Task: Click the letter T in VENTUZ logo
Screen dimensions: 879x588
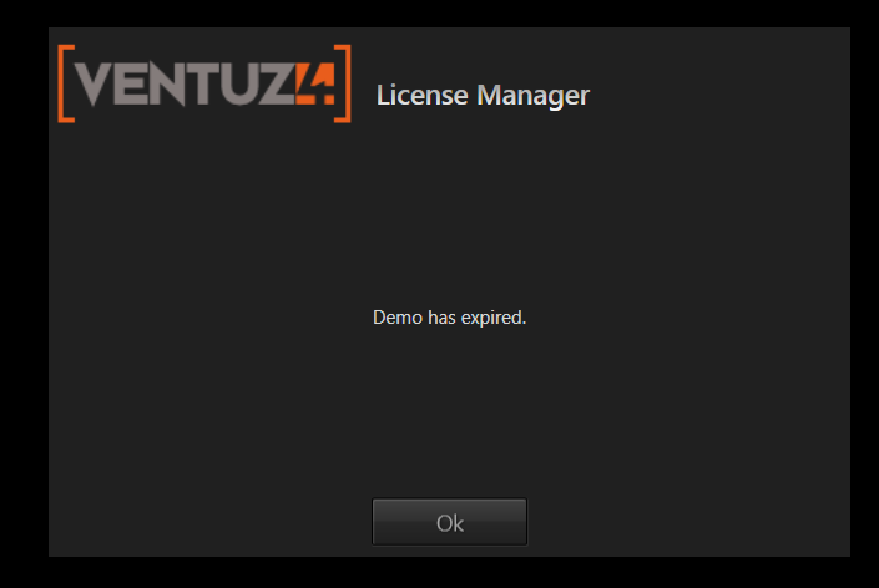Action: 204,84
